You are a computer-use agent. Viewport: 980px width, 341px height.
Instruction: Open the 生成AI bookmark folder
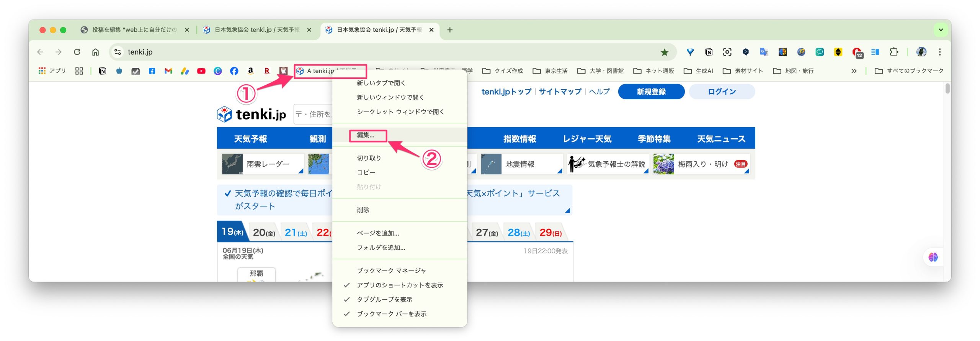point(699,71)
